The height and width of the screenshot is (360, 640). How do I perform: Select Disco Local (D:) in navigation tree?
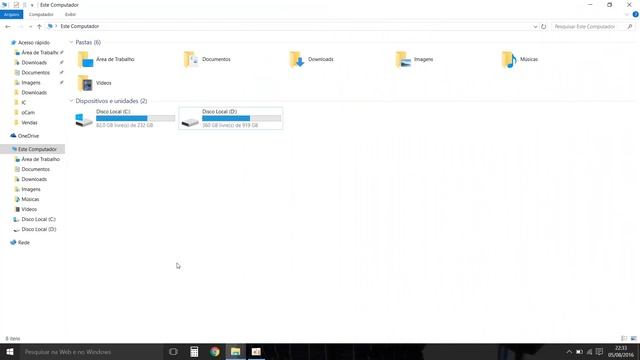39,229
